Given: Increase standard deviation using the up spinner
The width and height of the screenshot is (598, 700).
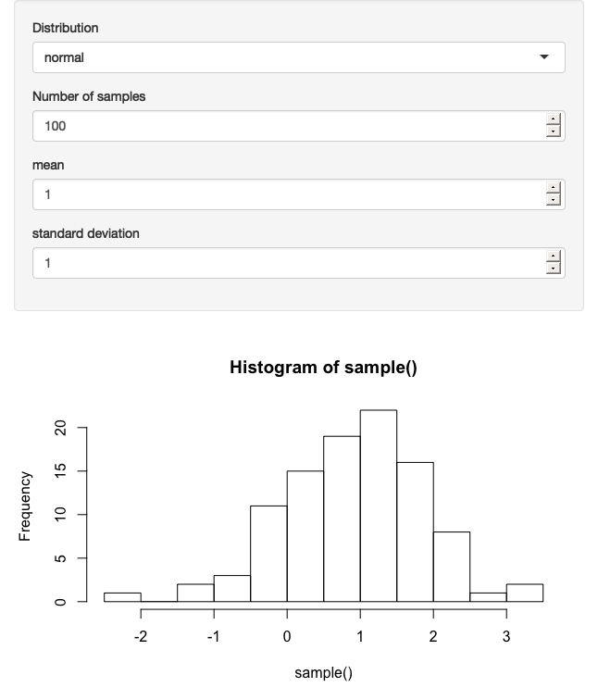Looking at the screenshot, I should [554, 257].
